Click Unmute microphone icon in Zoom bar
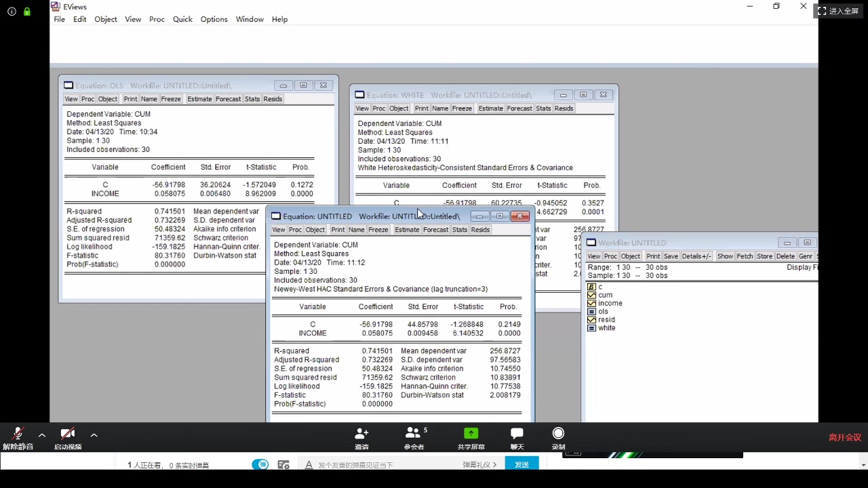The height and width of the screenshot is (488, 868). [x=18, y=434]
